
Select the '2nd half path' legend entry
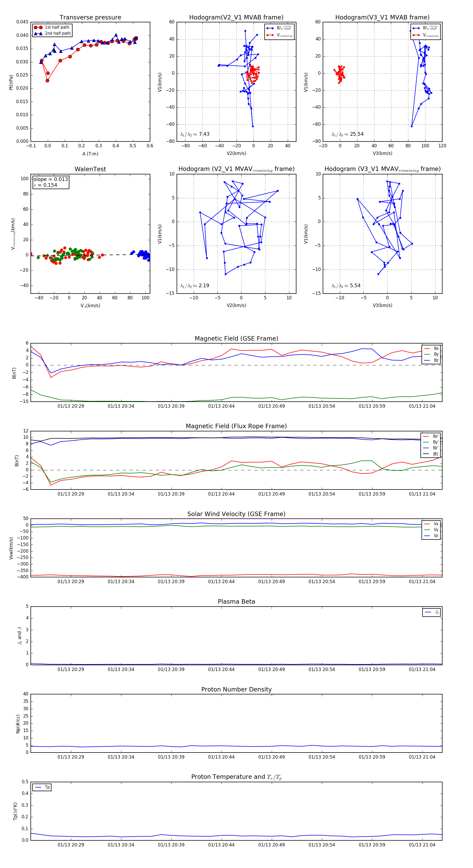pos(53,33)
